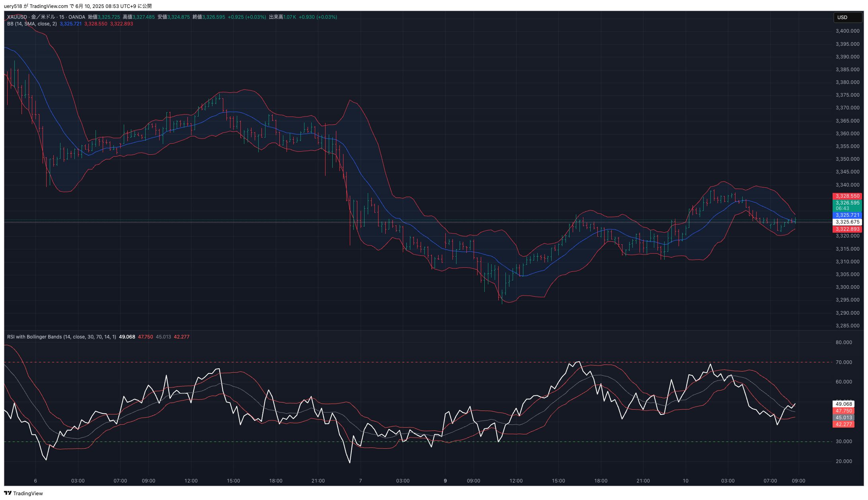Click the red 3,328.550 price axis label
Image resolution: width=868 pixels, height=500 pixels.
[847, 196]
